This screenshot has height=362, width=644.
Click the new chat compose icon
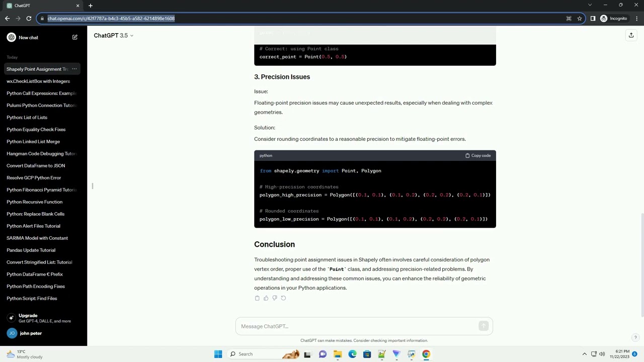tap(74, 37)
